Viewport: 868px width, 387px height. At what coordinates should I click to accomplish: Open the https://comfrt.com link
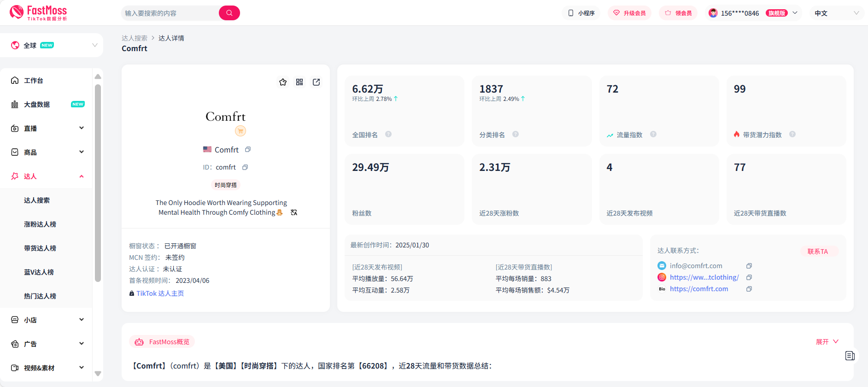(699, 289)
